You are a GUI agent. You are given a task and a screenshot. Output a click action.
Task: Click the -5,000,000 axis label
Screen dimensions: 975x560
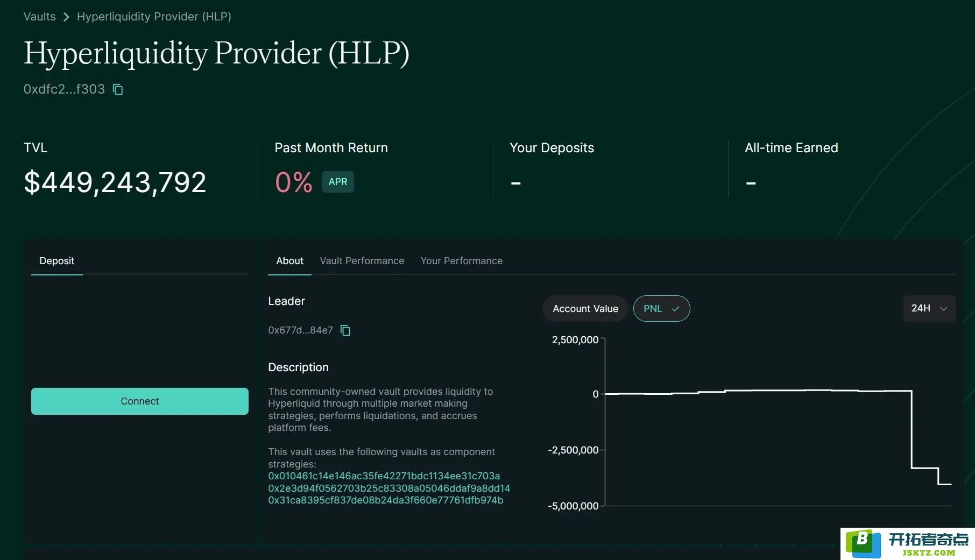[x=573, y=506]
